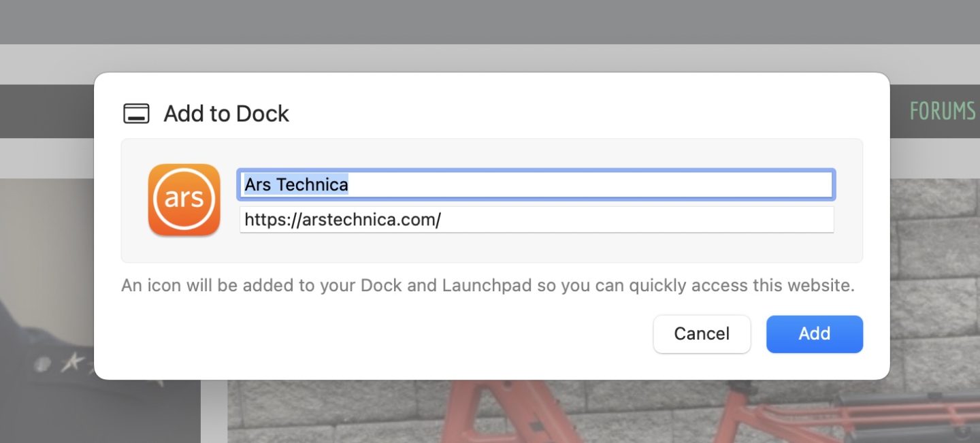
Task: Click the "Add to Dock" title text
Action: tap(226, 114)
